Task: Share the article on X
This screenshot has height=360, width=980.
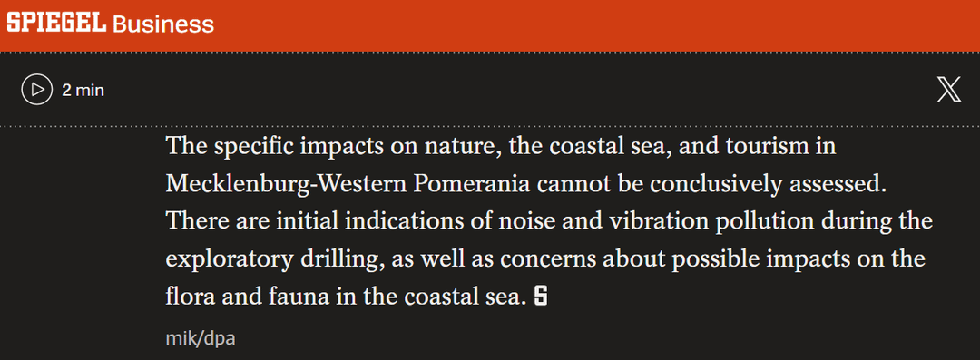Action: coord(949,91)
